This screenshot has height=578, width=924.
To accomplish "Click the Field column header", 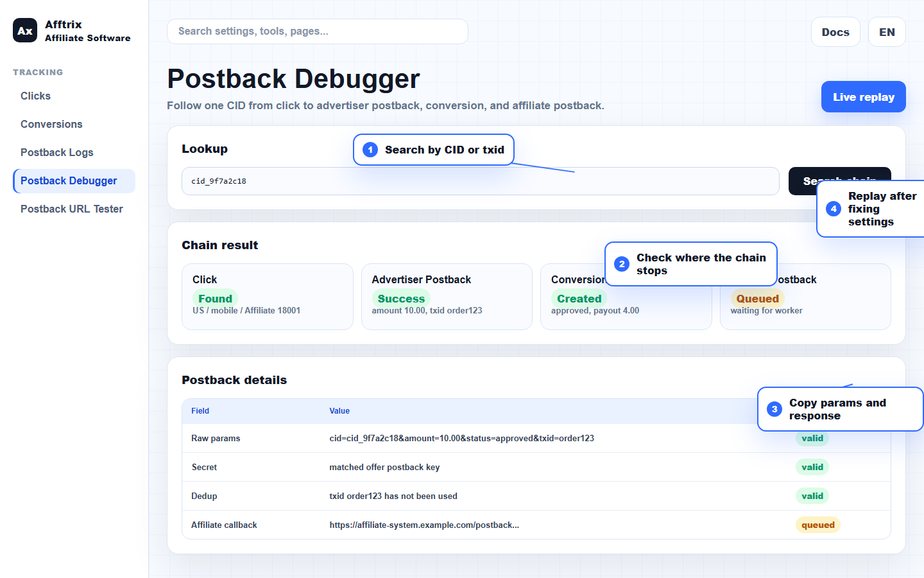I will click(200, 411).
